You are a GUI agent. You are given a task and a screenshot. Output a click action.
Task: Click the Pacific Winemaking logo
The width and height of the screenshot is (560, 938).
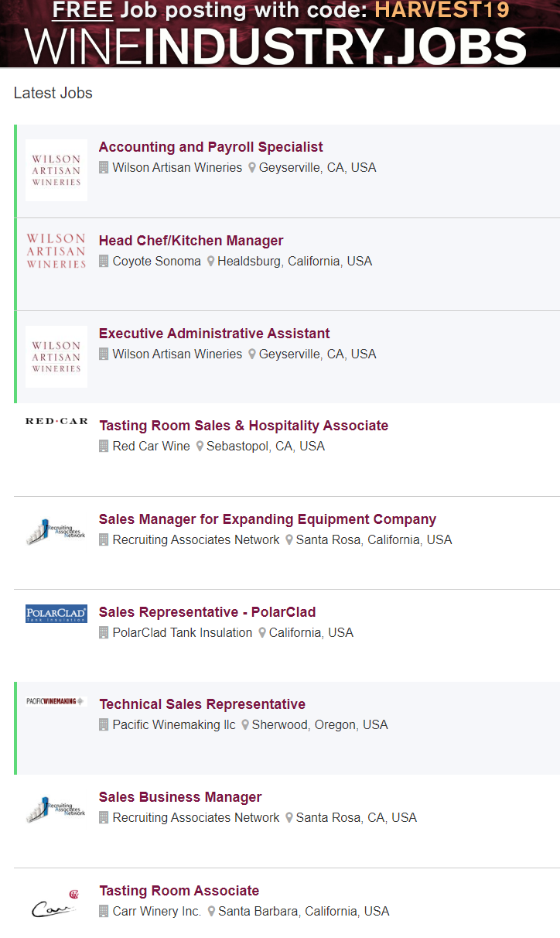pyautogui.click(x=56, y=701)
